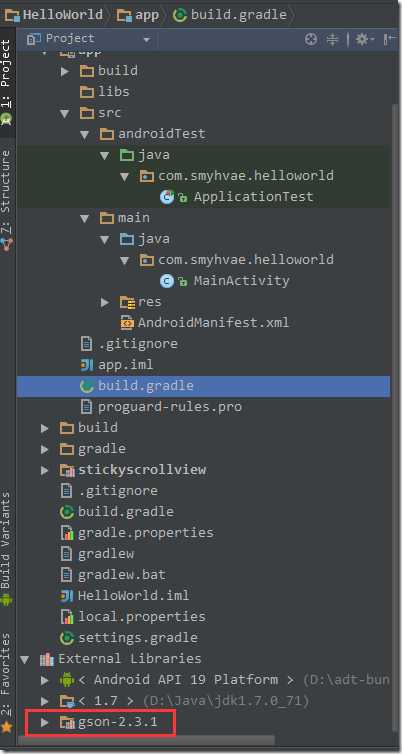
Task: Click the AndroidManifest.xml file icon
Action: (127, 322)
